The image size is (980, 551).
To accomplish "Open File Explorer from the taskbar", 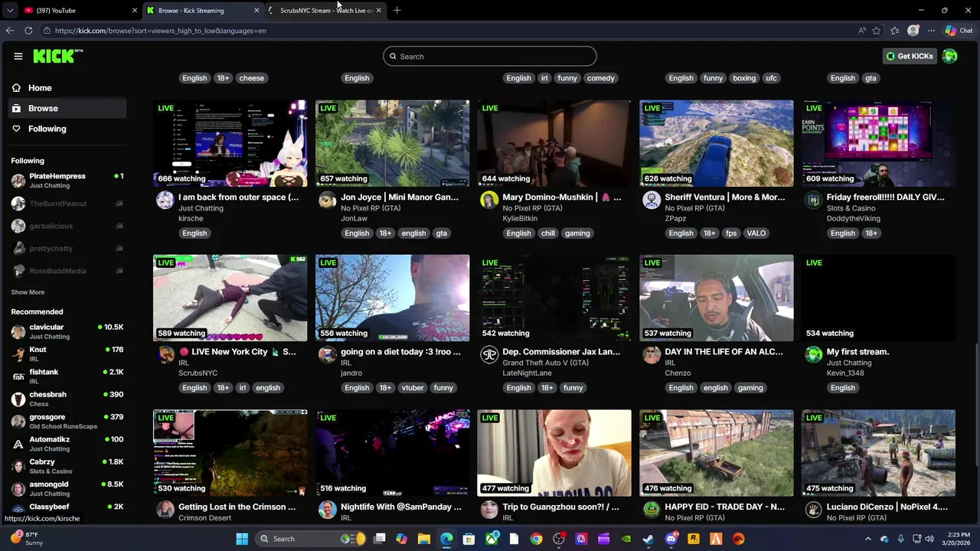I will click(424, 539).
